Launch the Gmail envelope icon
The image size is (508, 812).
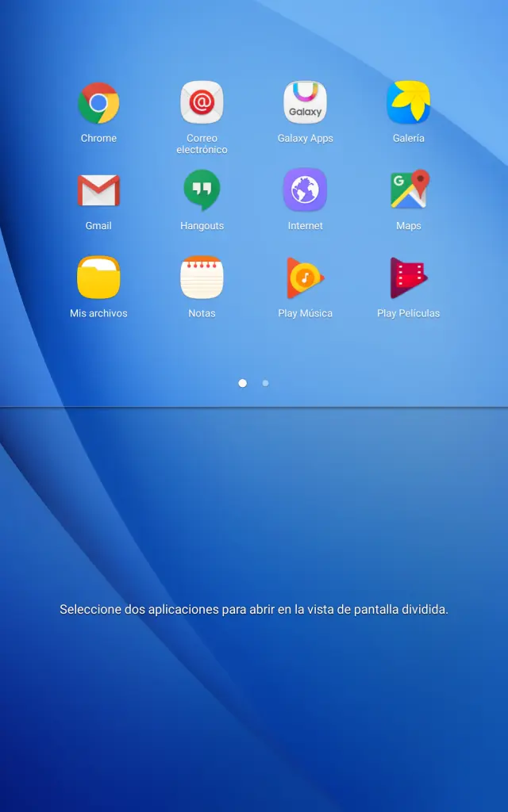point(98,191)
